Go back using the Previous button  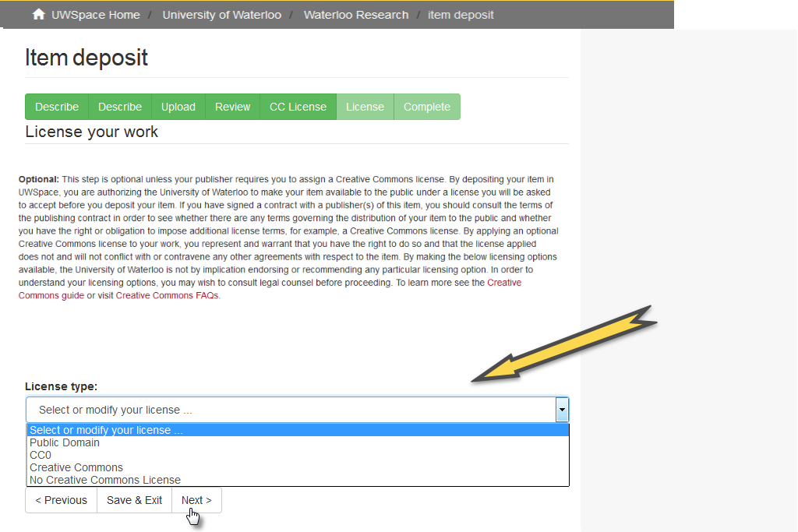(61, 499)
